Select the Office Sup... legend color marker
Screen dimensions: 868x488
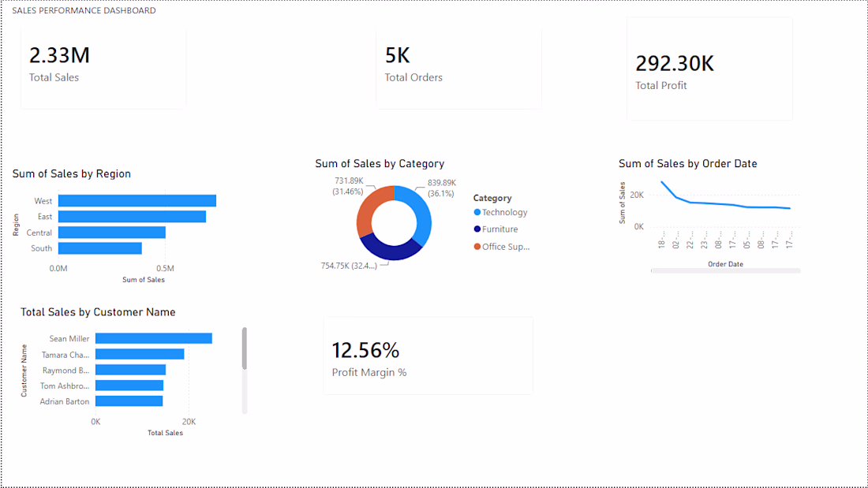pyautogui.click(x=477, y=247)
